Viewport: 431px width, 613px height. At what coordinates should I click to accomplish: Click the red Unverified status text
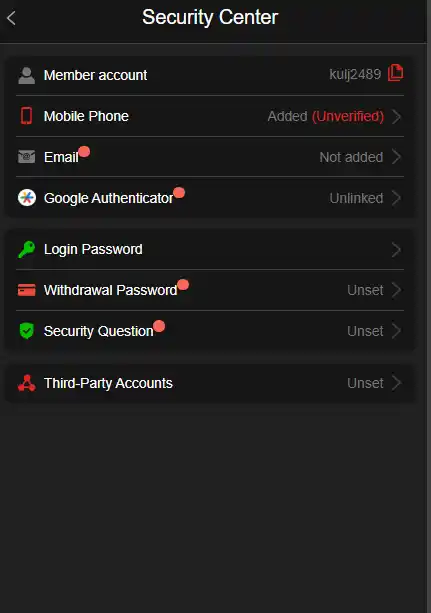click(x=348, y=117)
